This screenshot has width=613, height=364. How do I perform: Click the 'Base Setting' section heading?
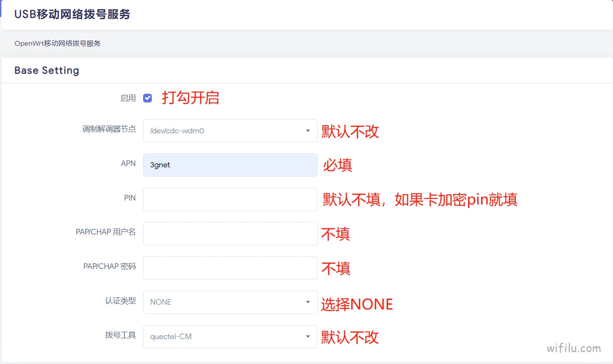click(x=47, y=70)
